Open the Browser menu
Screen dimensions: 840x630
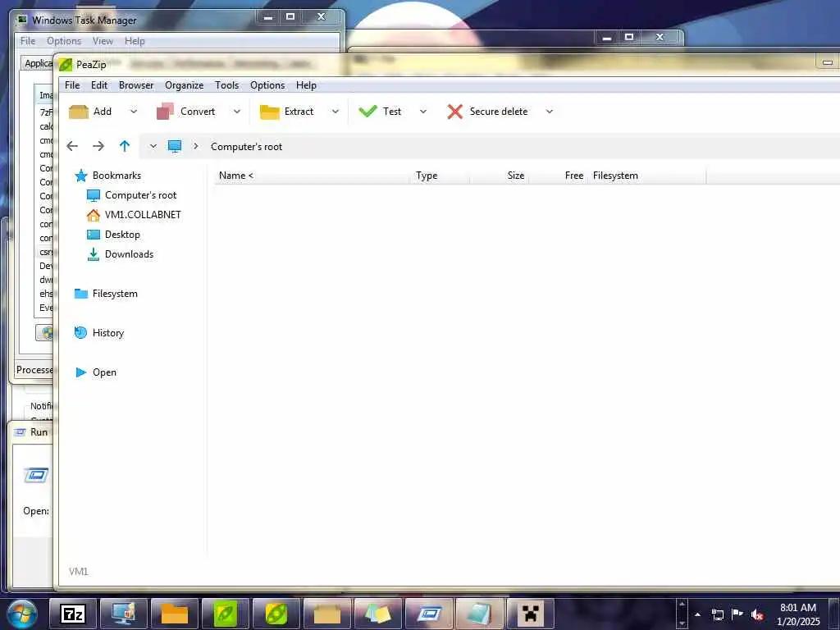(136, 85)
